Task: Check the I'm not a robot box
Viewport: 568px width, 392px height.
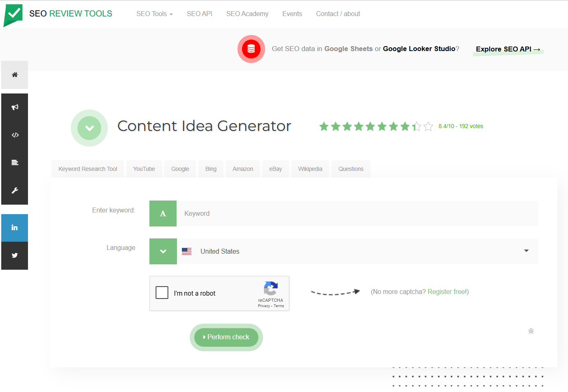Action: (162, 293)
